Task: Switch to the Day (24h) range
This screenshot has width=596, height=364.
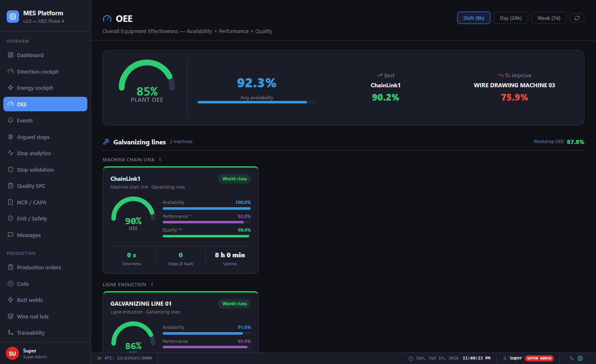Action: tap(511, 18)
